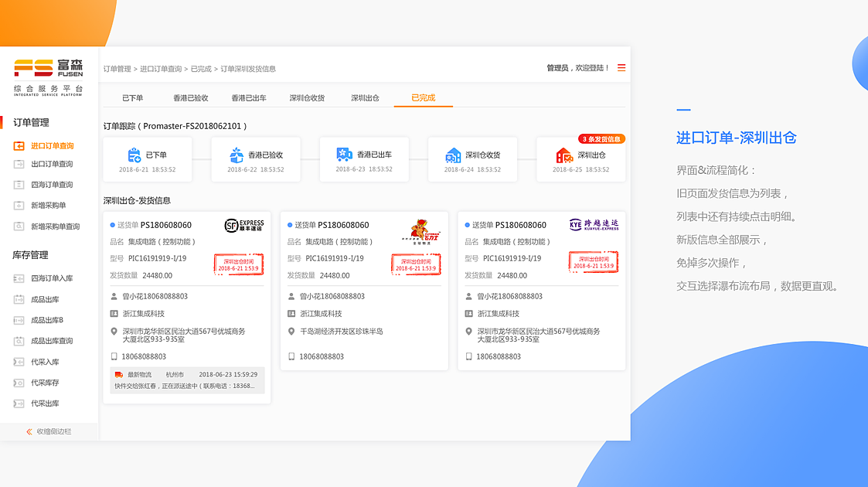The width and height of the screenshot is (868, 487).
Task: Select the 已完成 tab
Action: 424,98
